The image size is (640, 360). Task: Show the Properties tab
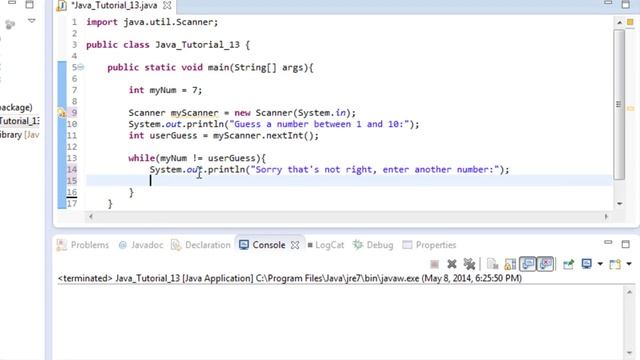pos(429,245)
